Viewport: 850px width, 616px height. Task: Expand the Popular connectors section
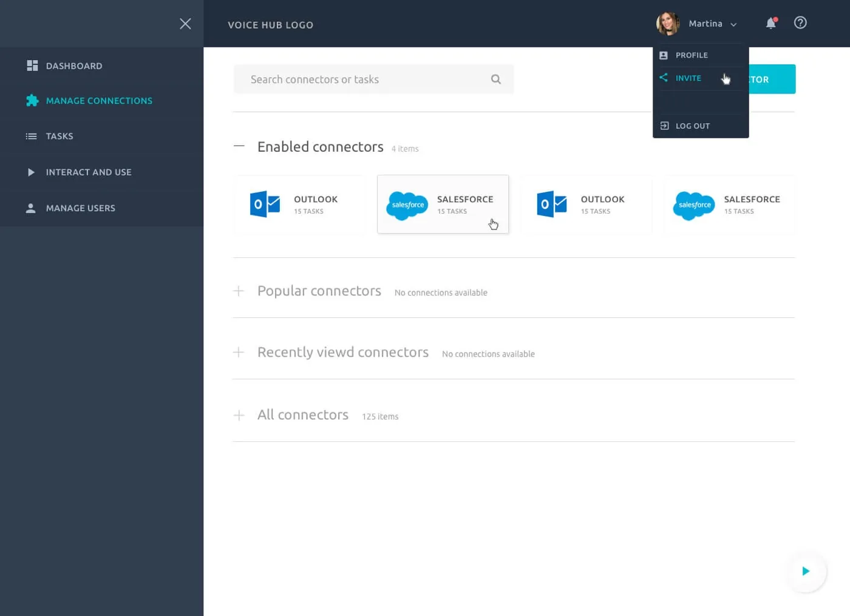pyautogui.click(x=239, y=291)
